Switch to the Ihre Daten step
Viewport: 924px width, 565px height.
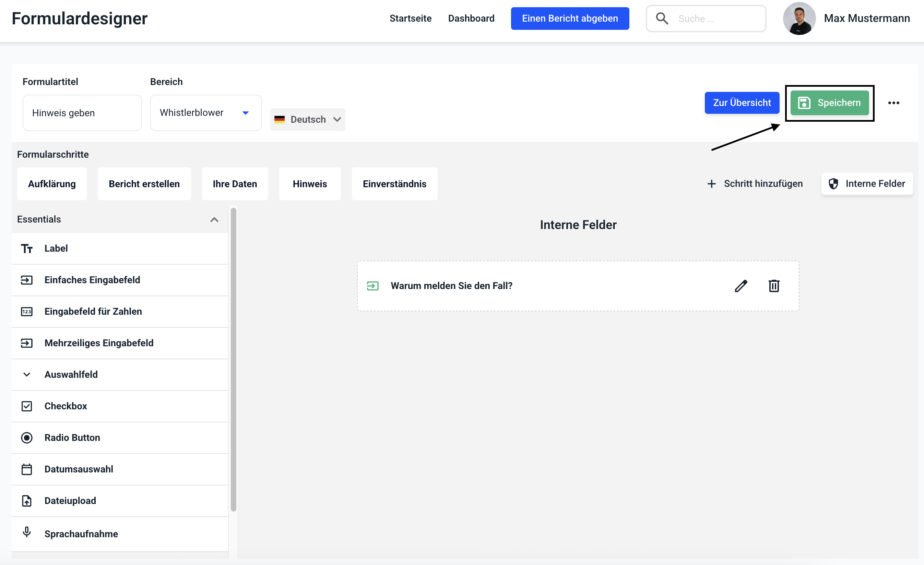pos(235,184)
